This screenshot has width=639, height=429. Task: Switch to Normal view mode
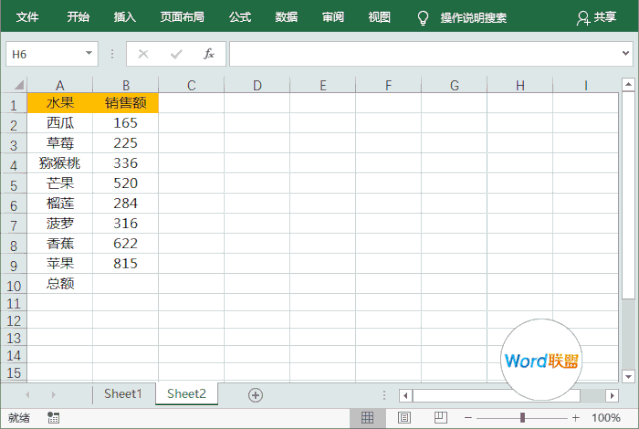click(367, 417)
